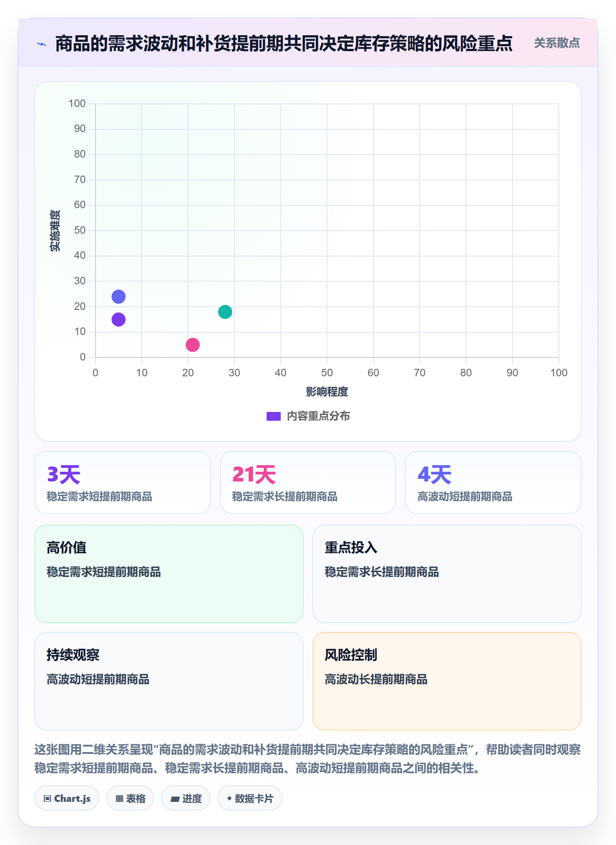Select the 持续观察 quadrant card

pyautogui.click(x=169, y=681)
